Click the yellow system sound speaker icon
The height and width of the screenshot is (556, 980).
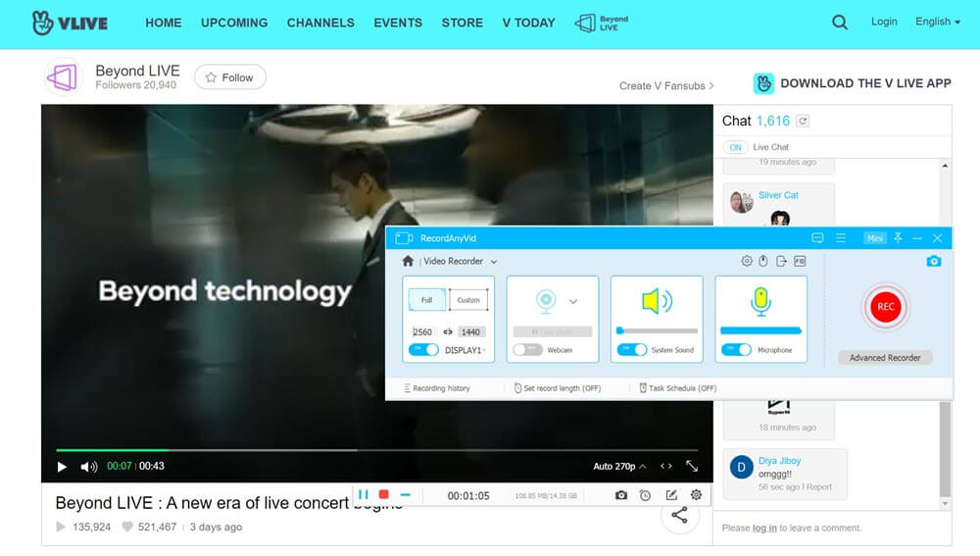tap(657, 301)
